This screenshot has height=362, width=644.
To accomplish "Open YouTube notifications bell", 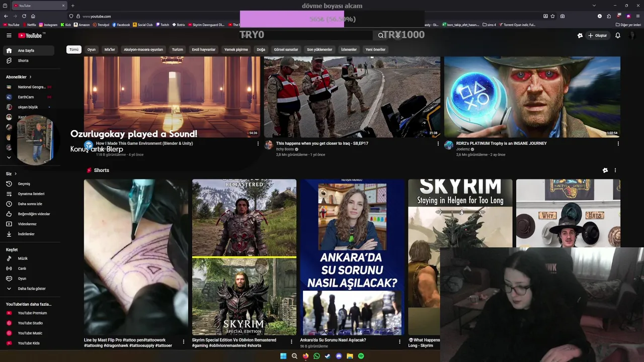I will pos(617,35).
